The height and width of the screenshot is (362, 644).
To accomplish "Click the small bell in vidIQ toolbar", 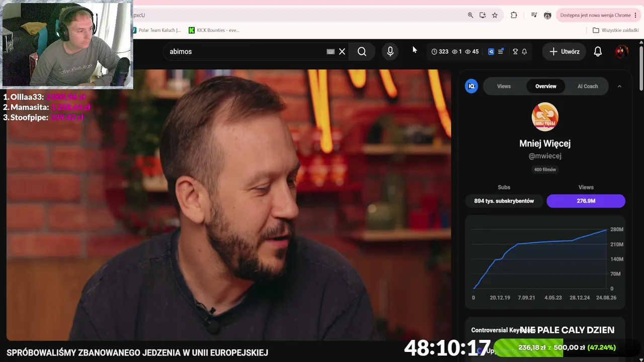I will pos(524,51).
